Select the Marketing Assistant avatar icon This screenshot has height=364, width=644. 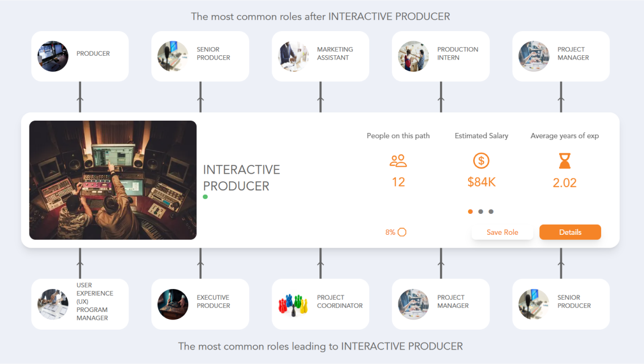coord(293,56)
